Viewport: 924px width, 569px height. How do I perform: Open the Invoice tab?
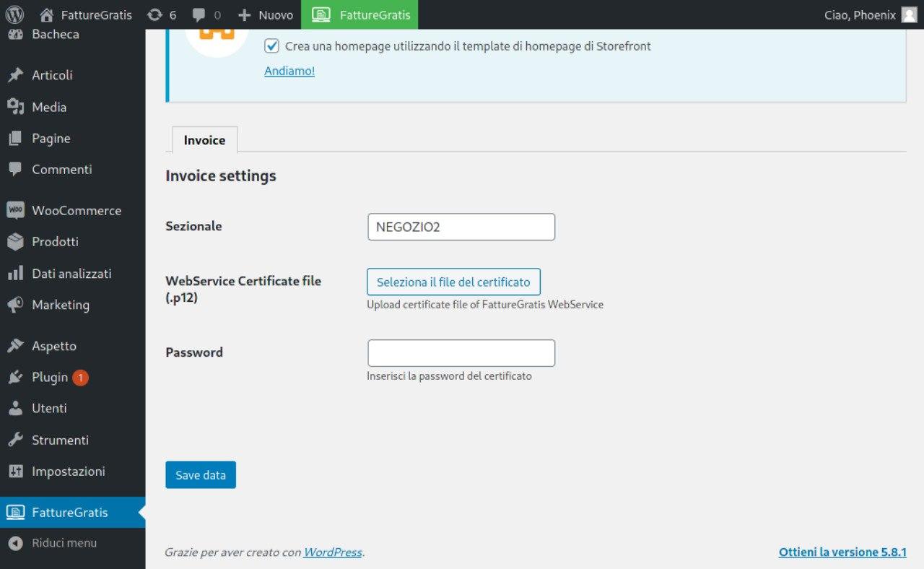[204, 140]
